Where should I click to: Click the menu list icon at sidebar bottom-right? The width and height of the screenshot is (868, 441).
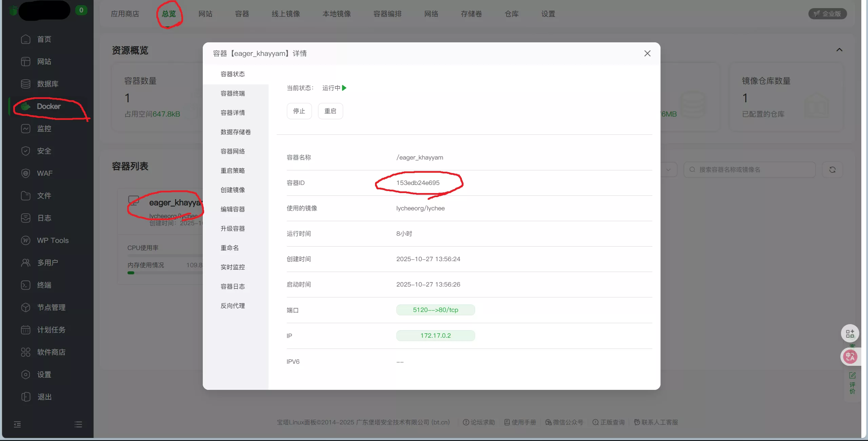pyautogui.click(x=78, y=424)
